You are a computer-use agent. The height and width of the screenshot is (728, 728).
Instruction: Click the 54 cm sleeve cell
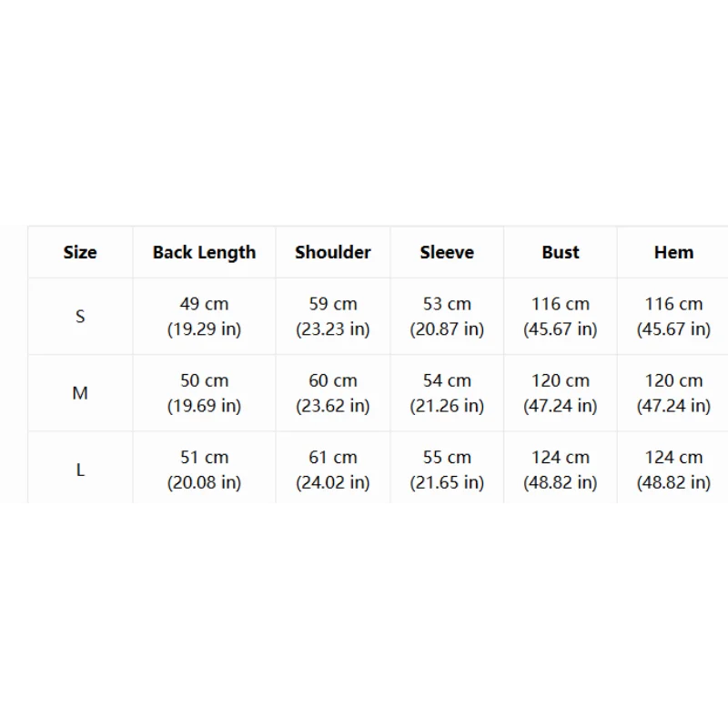pyautogui.click(x=447, y=393)
